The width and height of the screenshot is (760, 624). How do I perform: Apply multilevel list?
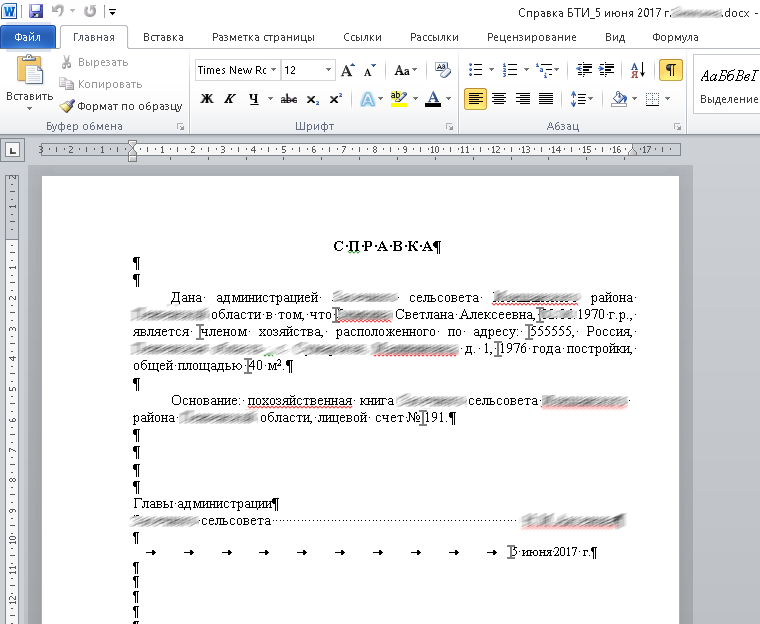point(545,70)
